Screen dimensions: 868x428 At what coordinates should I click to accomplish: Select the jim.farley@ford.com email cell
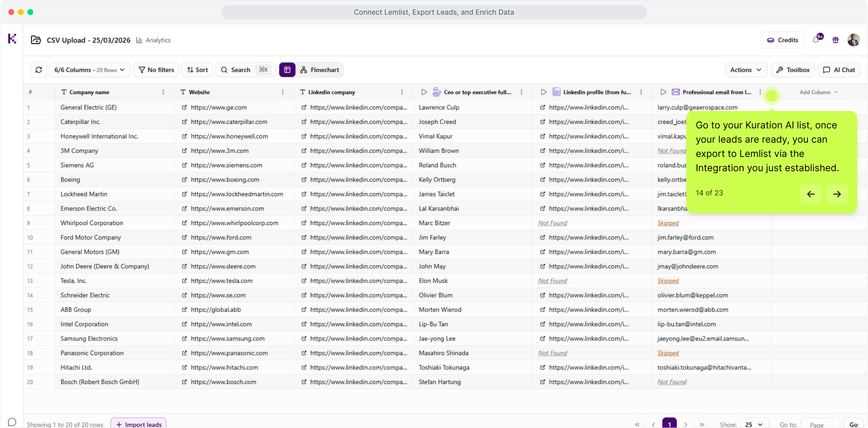coord(712,237)
